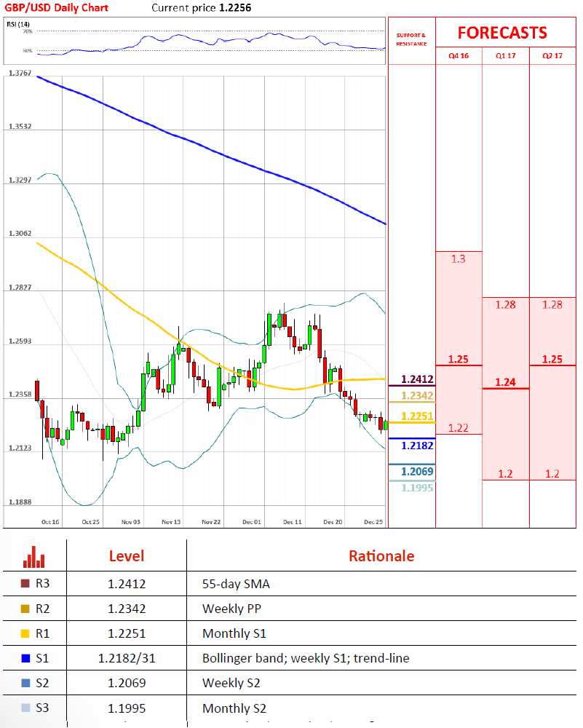The width and height of the screenshot is (583, 728).
Task: Click the 1.2412 resistance label beside chart
Action: (417, 379)
